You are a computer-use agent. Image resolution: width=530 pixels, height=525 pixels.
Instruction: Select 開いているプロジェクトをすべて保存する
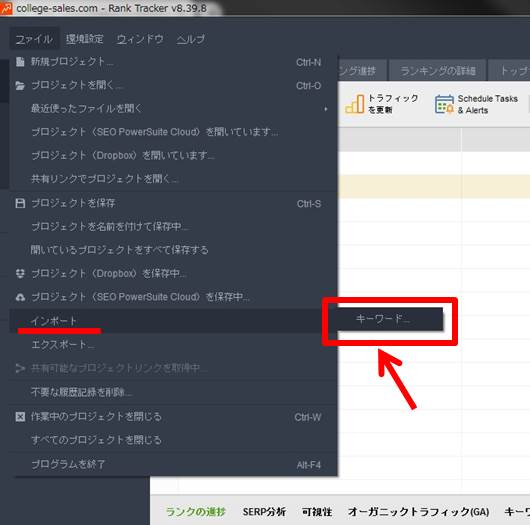point(173,250)
